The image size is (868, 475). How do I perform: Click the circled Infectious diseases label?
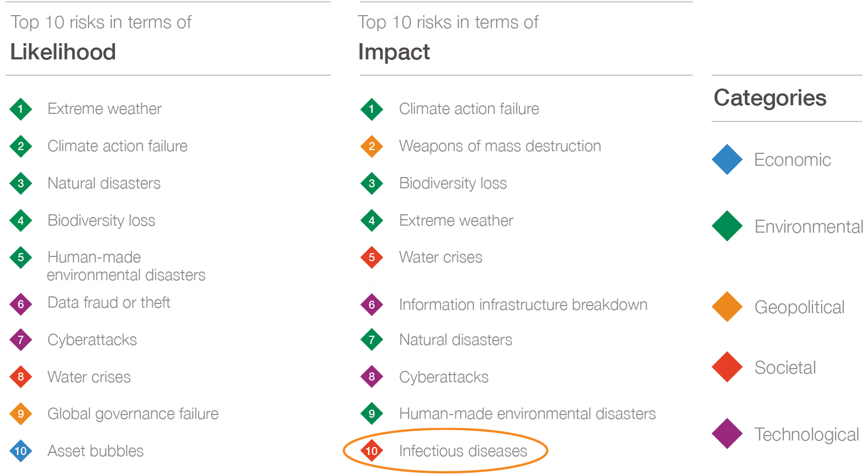point(463,451)
